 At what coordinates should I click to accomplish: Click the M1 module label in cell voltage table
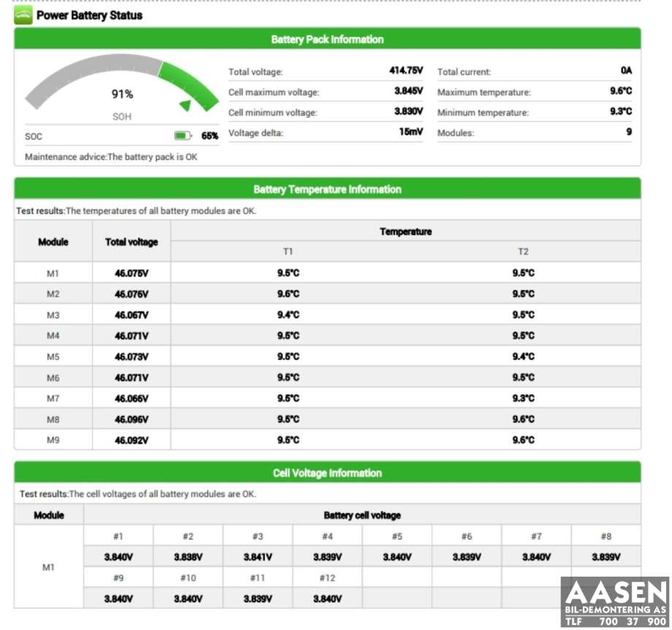pos(48,567)
